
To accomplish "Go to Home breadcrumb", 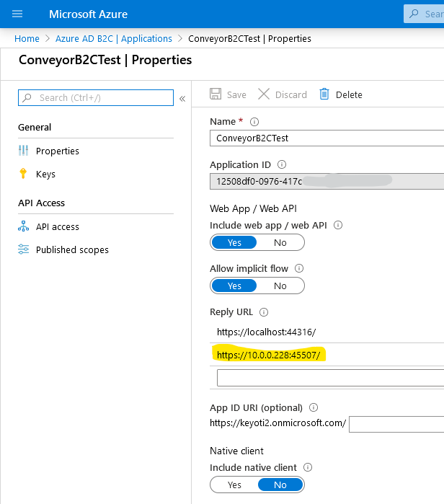I will pos(27,38).
